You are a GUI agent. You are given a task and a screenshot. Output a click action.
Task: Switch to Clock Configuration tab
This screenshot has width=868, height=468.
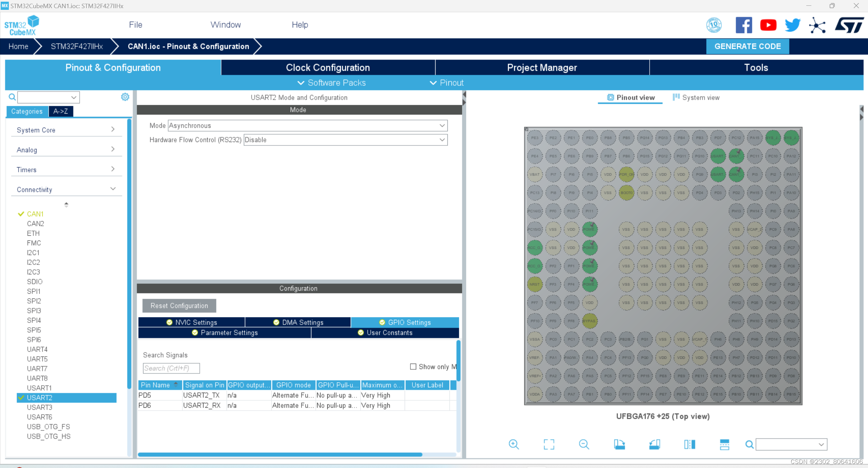coord(328,67)
